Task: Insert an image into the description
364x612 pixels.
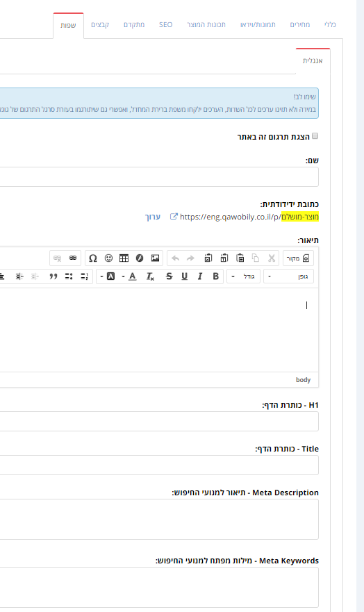Action: pos(156,258)
